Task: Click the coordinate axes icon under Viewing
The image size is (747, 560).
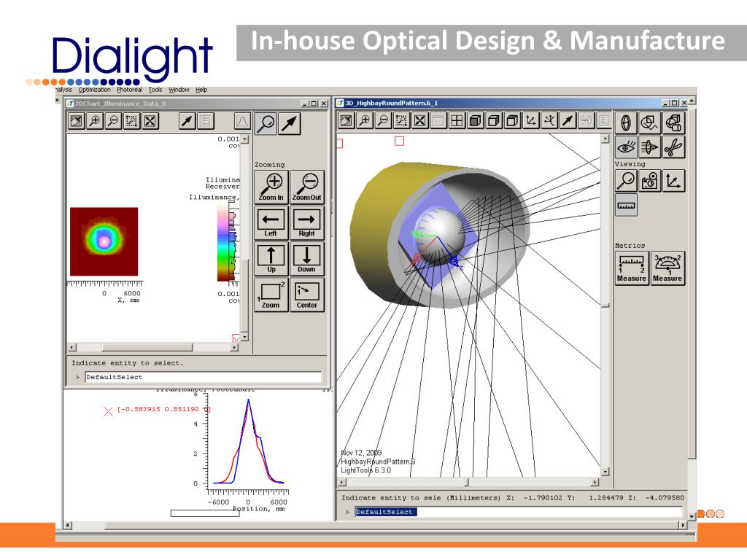Action: [673, 181]
